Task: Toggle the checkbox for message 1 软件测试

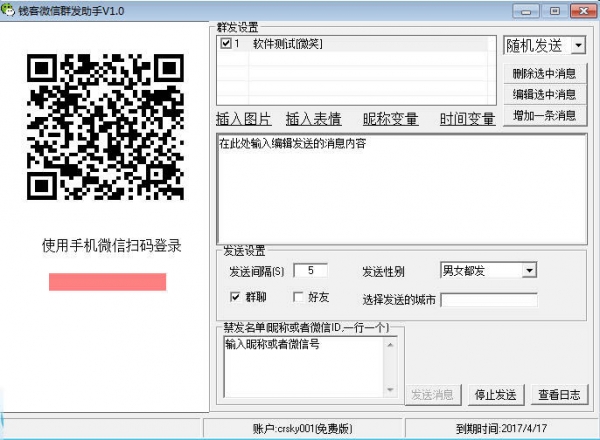Action: pyautogui.click(x=226, y=43)
